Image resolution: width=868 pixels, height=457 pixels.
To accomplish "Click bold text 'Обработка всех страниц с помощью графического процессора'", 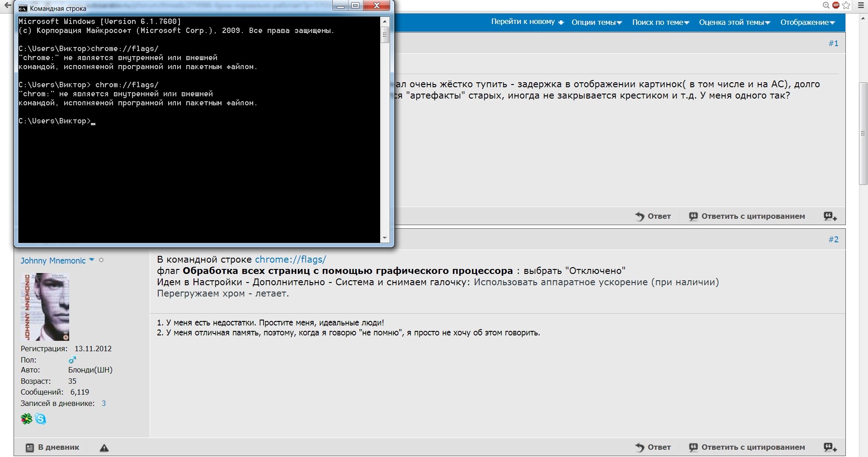I will (348, 271).
